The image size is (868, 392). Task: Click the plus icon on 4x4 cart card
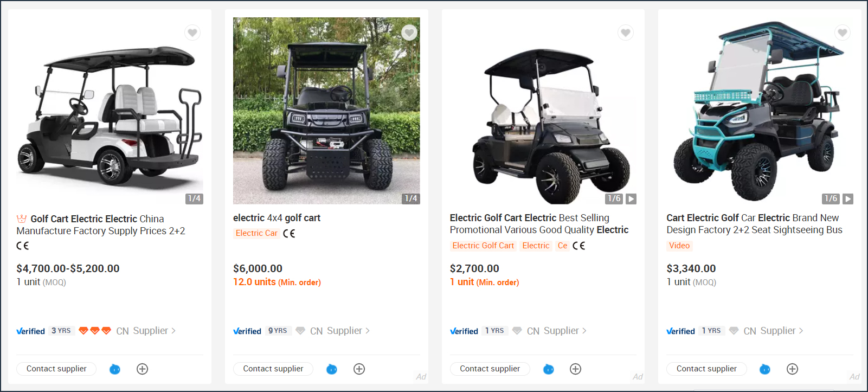(359, 369)
